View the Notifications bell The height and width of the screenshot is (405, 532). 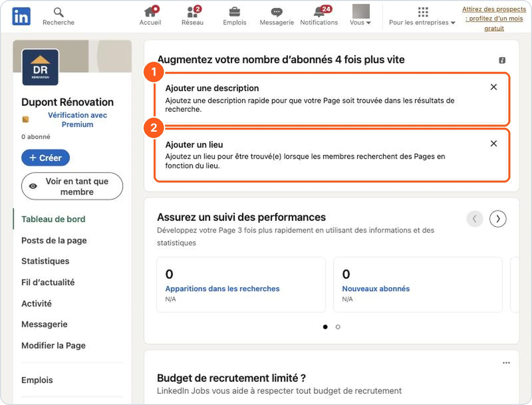point(319,16)
